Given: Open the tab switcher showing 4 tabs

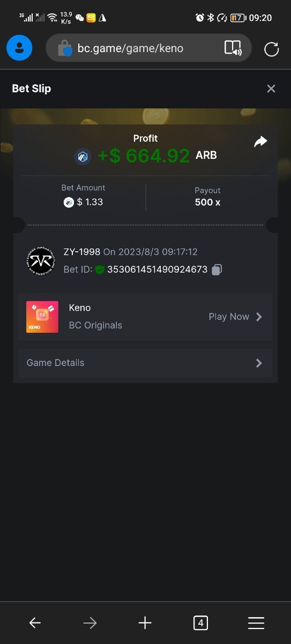Looking at the screenshot, I should (200, 623).
